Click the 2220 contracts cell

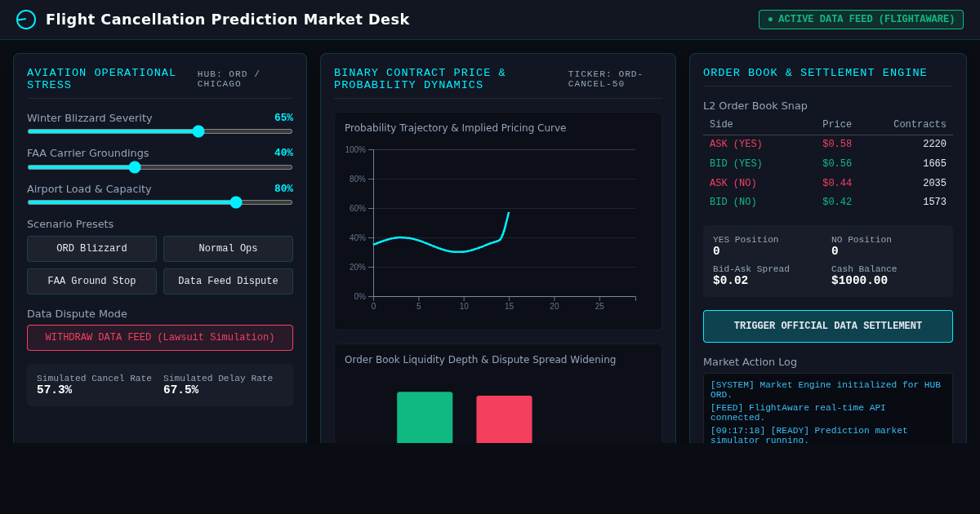pos(934,144)
